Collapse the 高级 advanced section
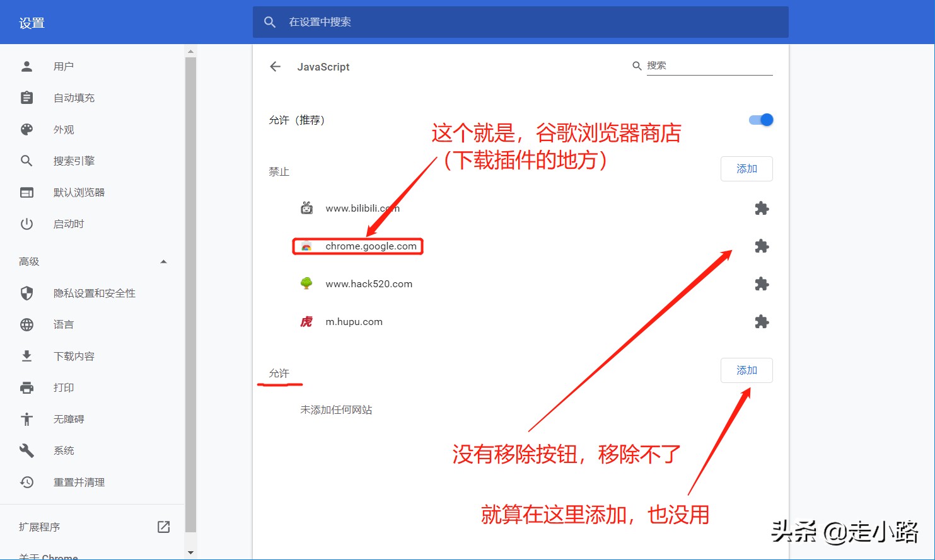Screen dimensions: 935x560 pyautogui.click(x=163, y=261)
